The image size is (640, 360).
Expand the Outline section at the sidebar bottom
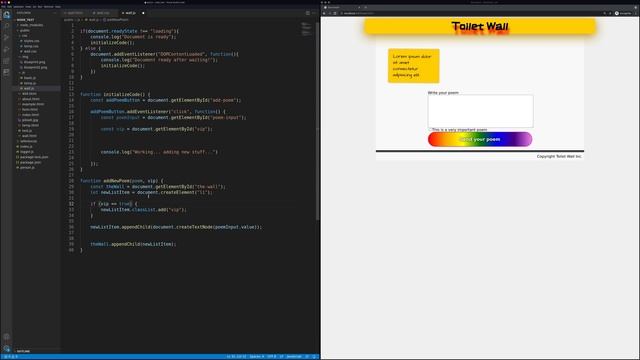23,351
